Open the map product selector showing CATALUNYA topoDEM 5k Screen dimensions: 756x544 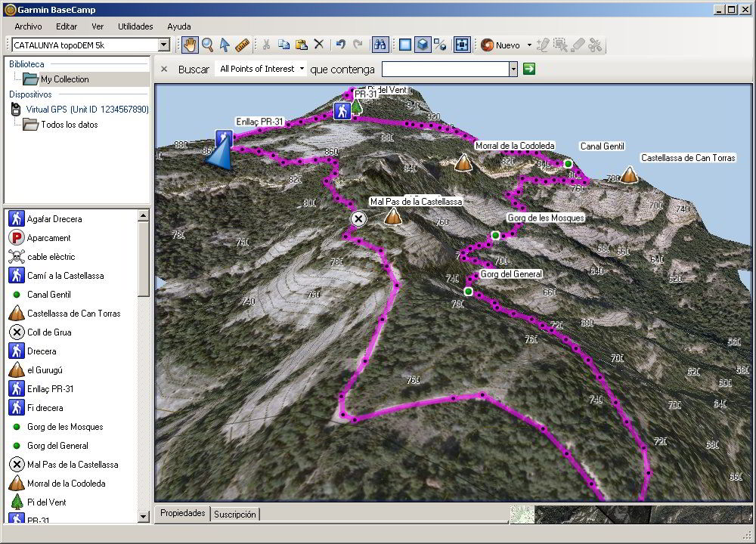tap(163, 45)
